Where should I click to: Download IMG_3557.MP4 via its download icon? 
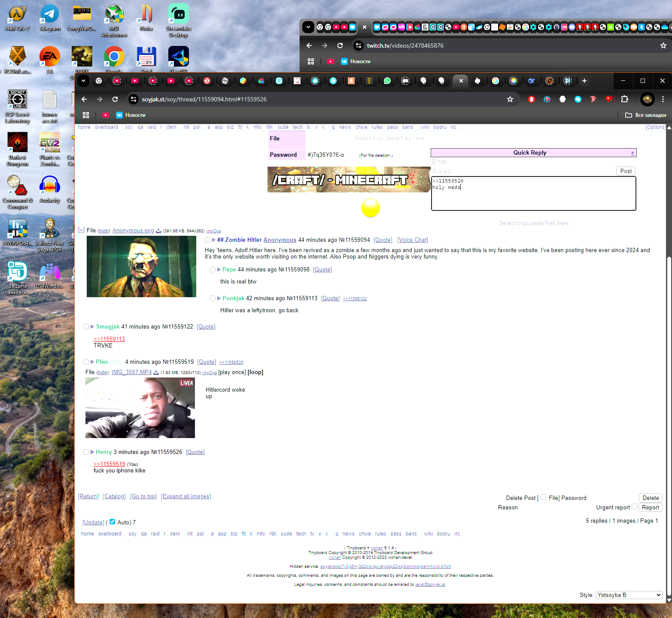156,372
